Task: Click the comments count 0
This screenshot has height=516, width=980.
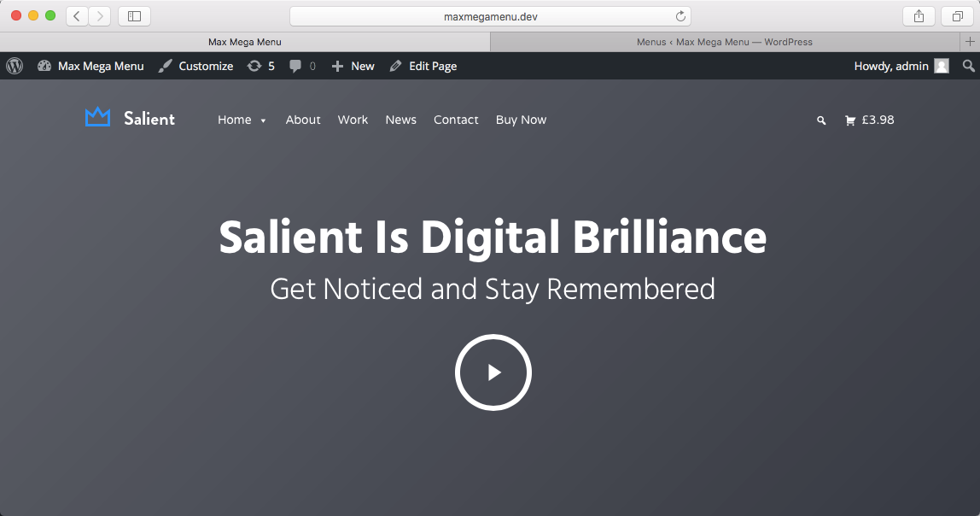Action: point(312,66)
